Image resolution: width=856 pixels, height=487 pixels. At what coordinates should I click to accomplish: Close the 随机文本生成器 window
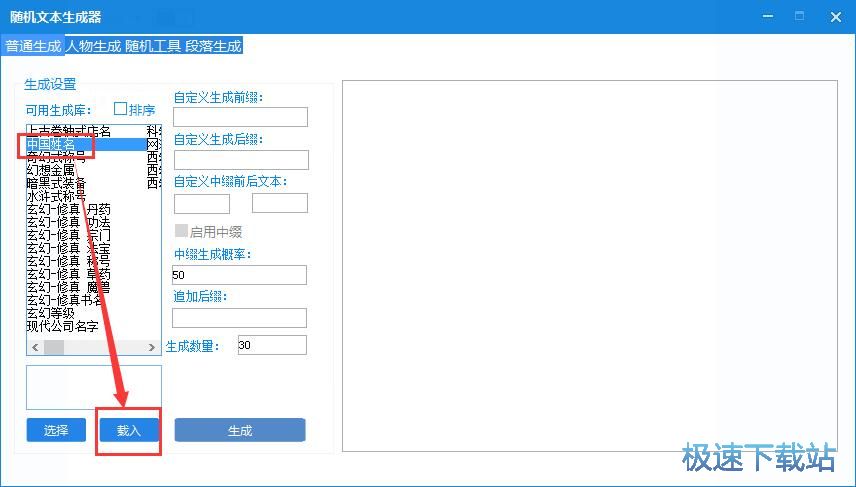835,16
